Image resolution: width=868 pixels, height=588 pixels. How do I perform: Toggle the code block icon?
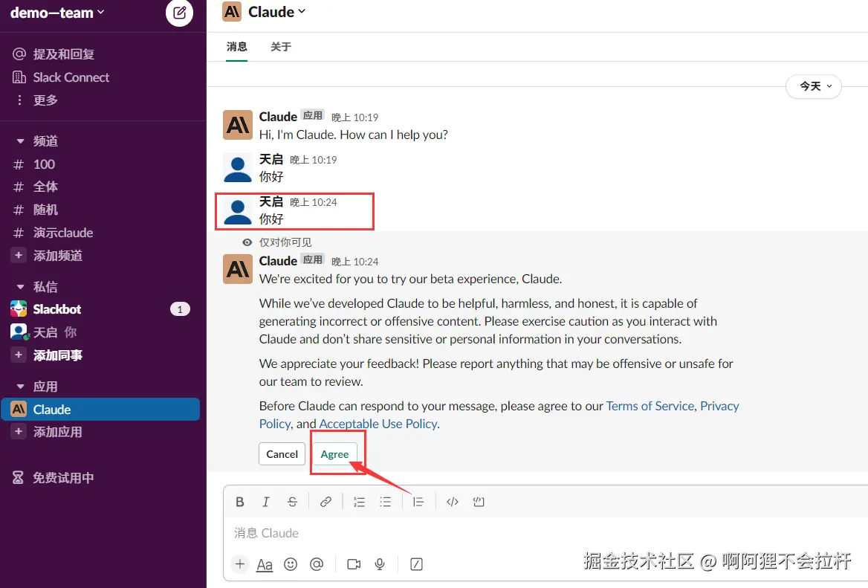(479, 503)
